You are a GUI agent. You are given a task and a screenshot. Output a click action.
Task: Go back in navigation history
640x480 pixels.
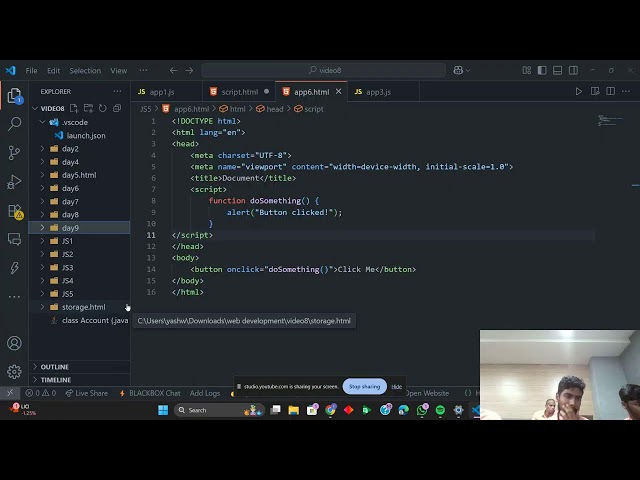173,71
